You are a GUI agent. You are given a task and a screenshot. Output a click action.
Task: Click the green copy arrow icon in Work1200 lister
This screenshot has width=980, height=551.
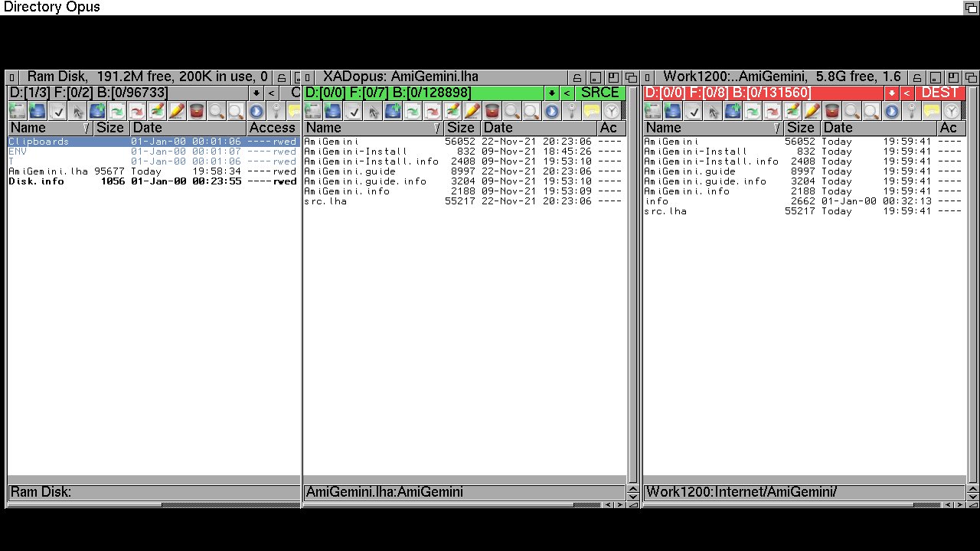(x=752, y=111)
